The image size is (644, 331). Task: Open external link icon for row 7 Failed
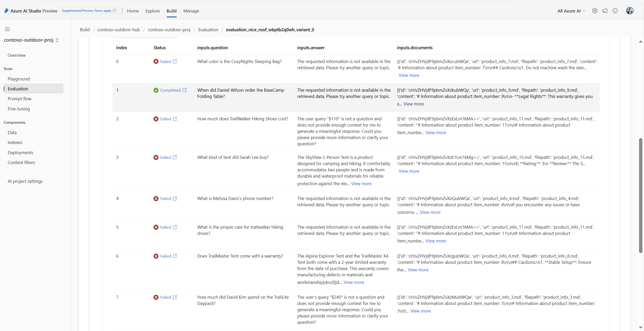175,297
